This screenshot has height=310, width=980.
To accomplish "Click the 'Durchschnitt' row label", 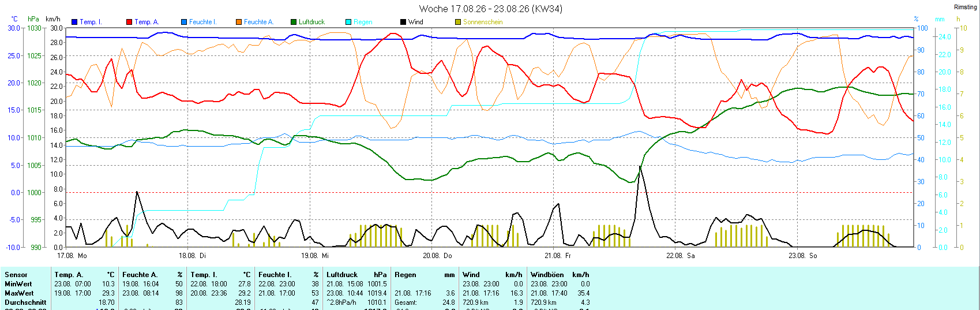I will 25,302.
